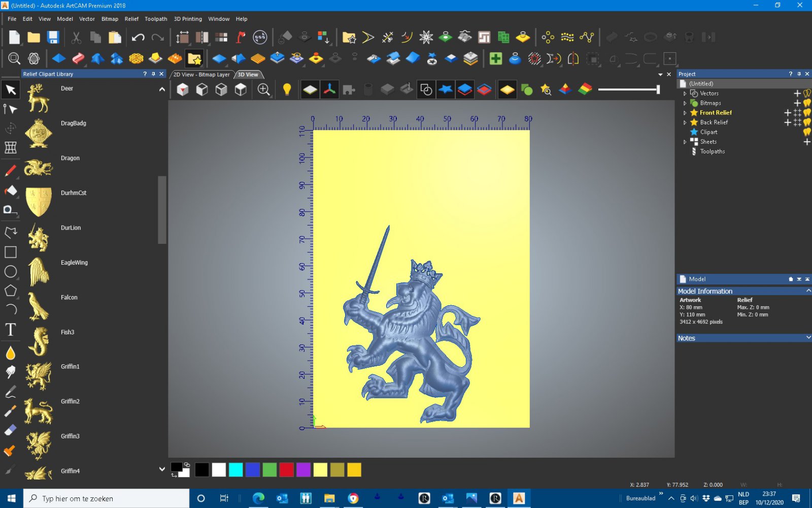812x508 pixels.
Task: Select the Rectangle drawing tool
Action: (10, 252)
